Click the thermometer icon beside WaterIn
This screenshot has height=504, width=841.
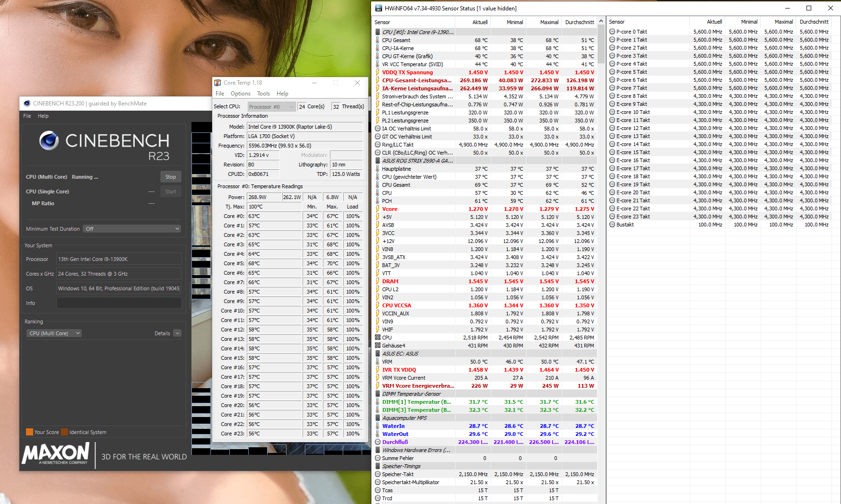pyautogui.click(x=378, y=426)
